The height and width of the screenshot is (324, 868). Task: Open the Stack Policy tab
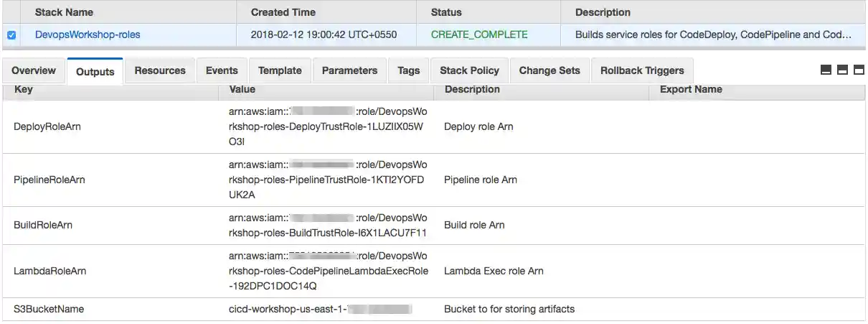469,70
